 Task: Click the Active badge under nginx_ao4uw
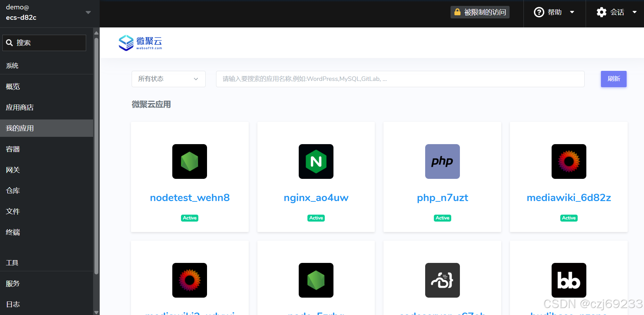pyautogui.click(x=316, y=218)
